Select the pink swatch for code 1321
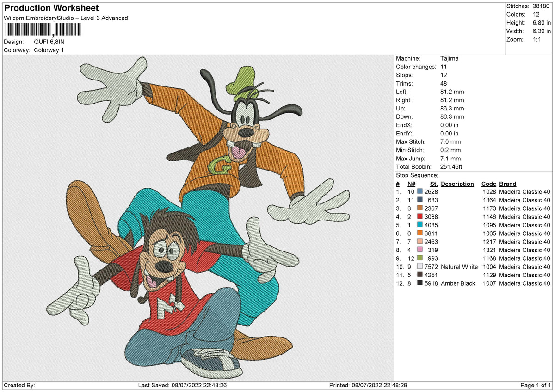Screen dimensions: 555x392 point(420,250)
